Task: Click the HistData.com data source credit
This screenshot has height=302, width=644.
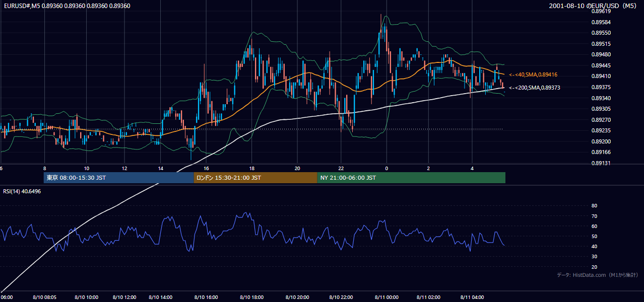Action: pyautogui.click(x=598, y=275)
